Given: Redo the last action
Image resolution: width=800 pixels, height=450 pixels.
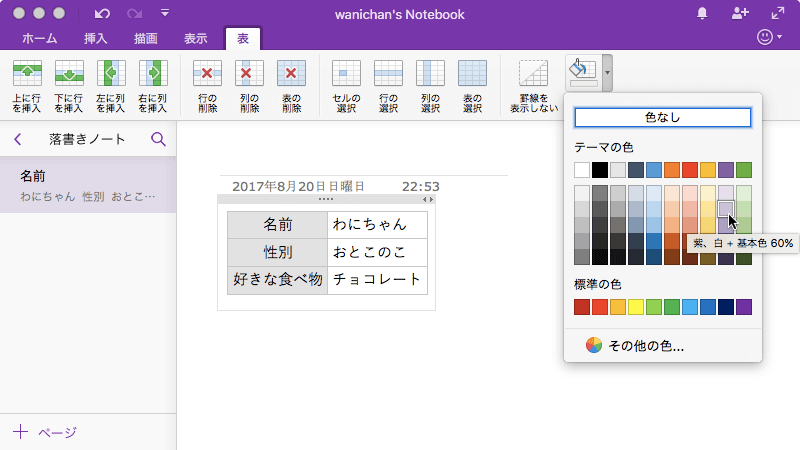Looking at the screenshot, I should (135, 14).
